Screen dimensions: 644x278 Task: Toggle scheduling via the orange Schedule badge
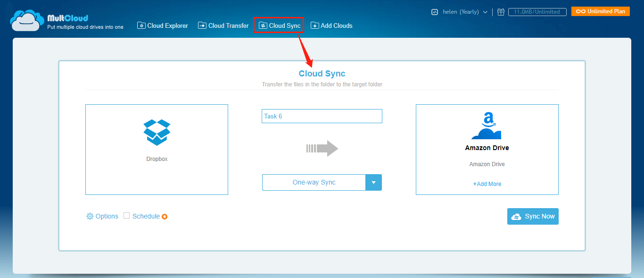164,216
